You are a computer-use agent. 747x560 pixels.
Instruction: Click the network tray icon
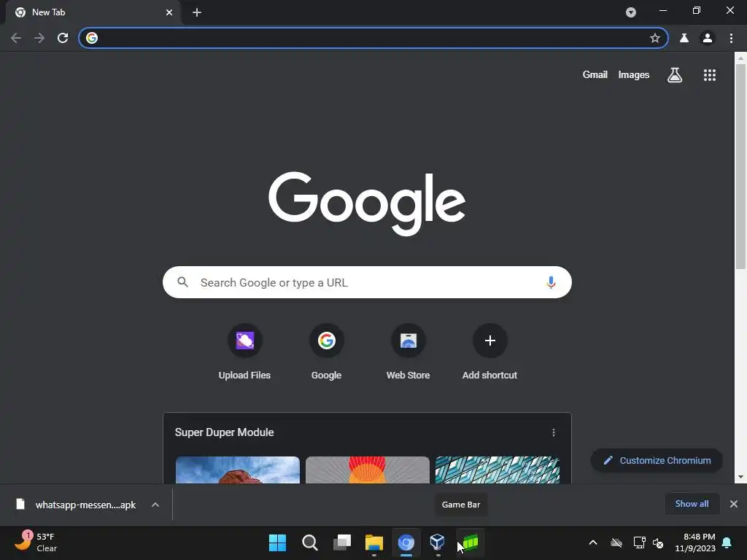click(639, 542)
